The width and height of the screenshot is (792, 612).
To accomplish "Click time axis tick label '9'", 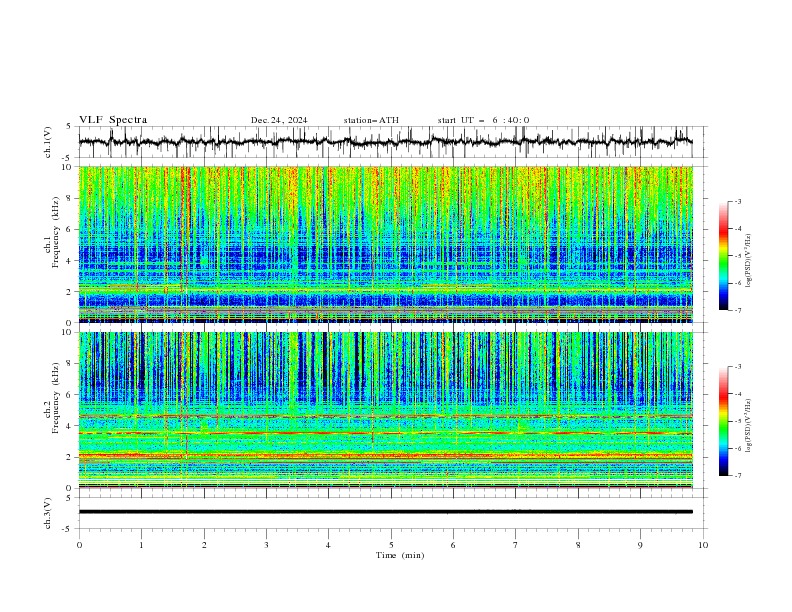I will pyautogui.click(x=640, y=545).
